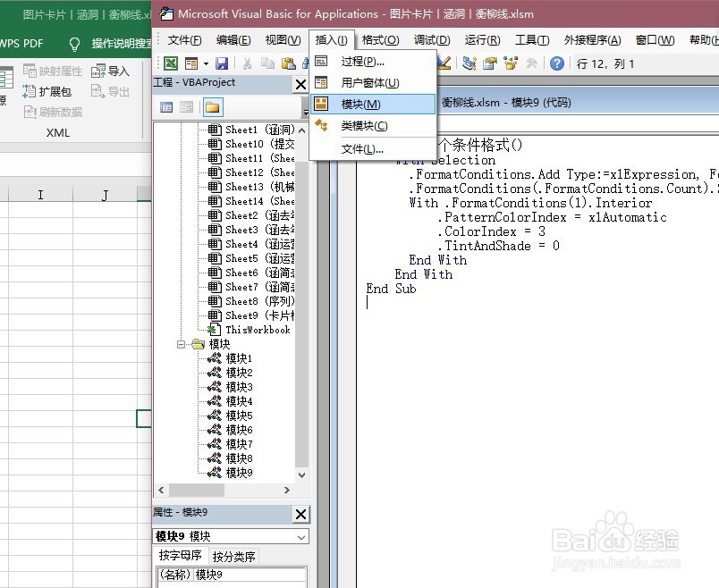Click End Sub line in code window

[391, 289]
